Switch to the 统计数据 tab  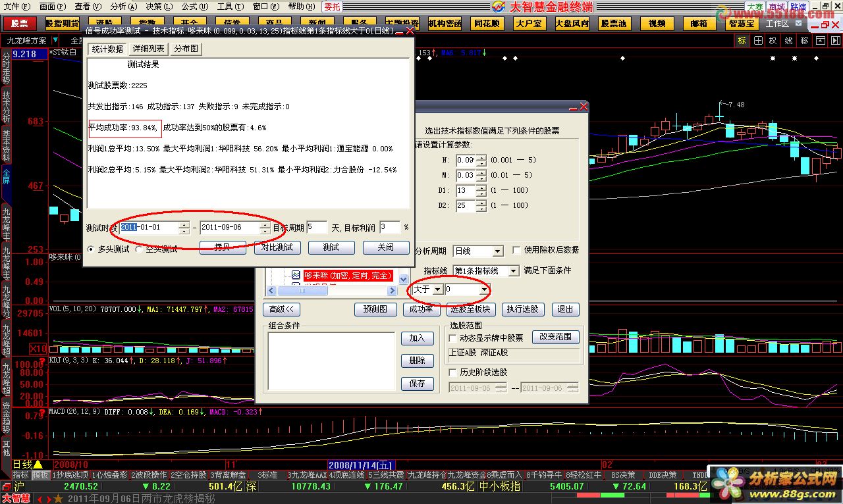click(108, 49)
